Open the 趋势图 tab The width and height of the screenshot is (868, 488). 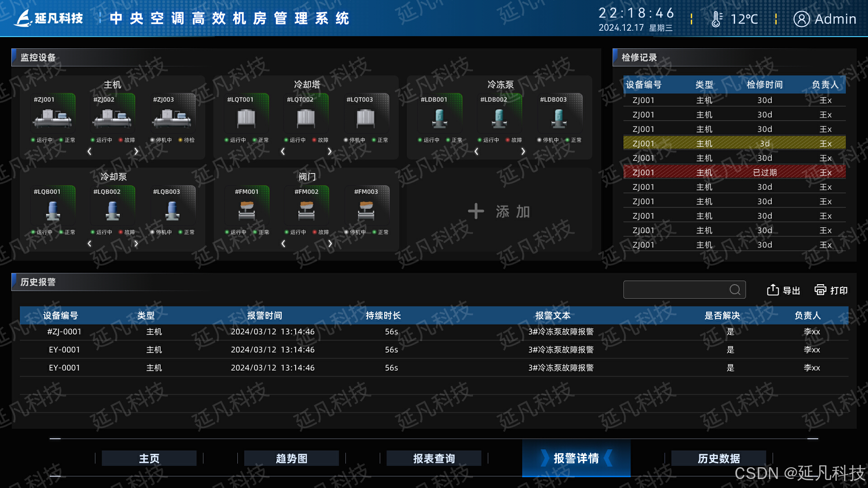coord(292,459)
